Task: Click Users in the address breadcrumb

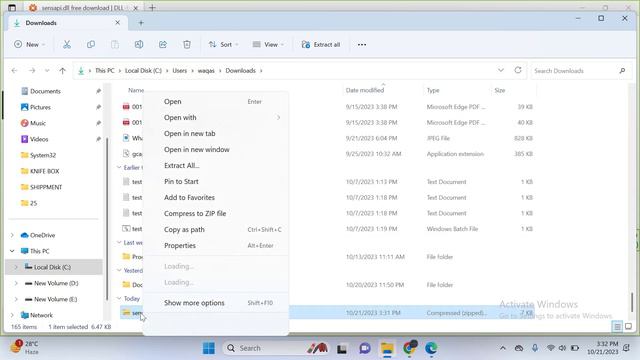Action: (180, 71)
